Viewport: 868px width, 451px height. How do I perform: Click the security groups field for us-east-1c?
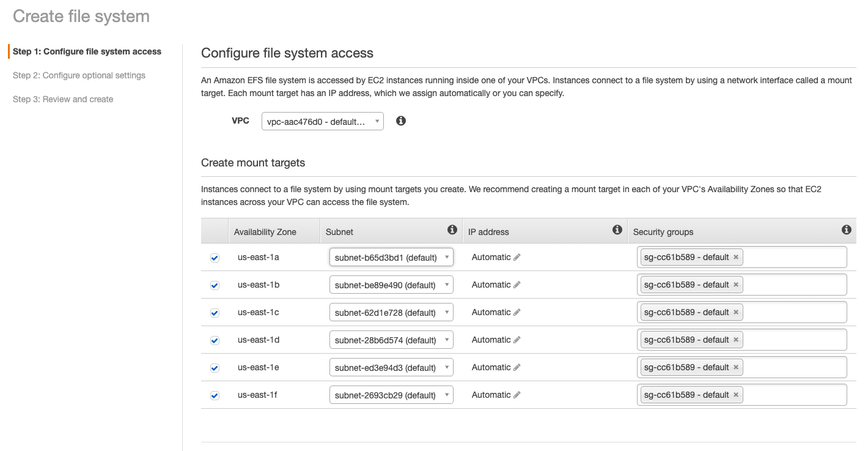[793, 312]
